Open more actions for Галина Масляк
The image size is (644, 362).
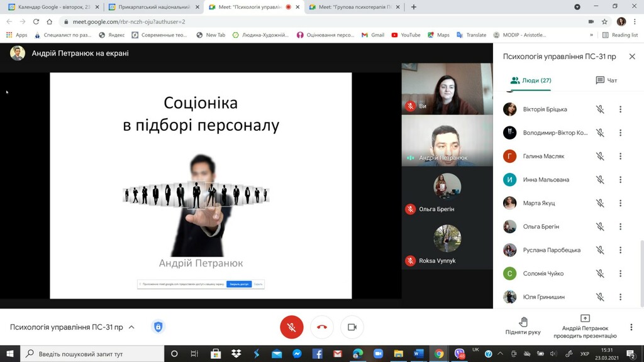coord(620,156)
